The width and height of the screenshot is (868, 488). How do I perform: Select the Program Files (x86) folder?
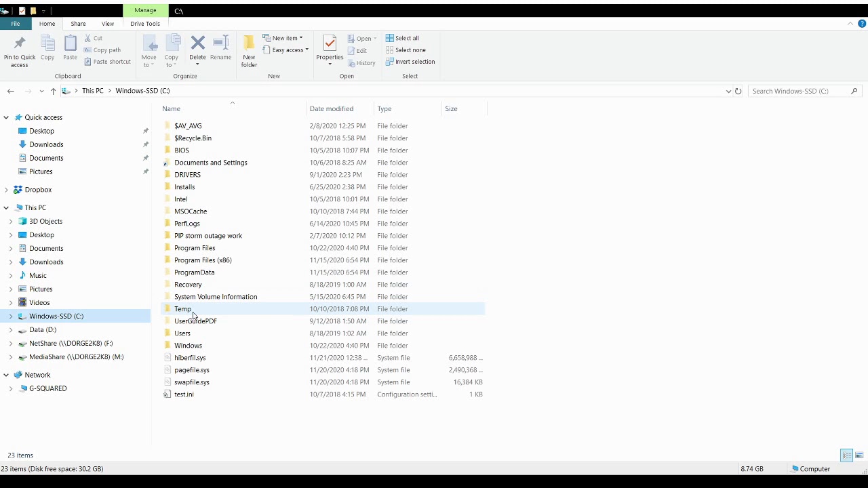[x=203, y=260]
